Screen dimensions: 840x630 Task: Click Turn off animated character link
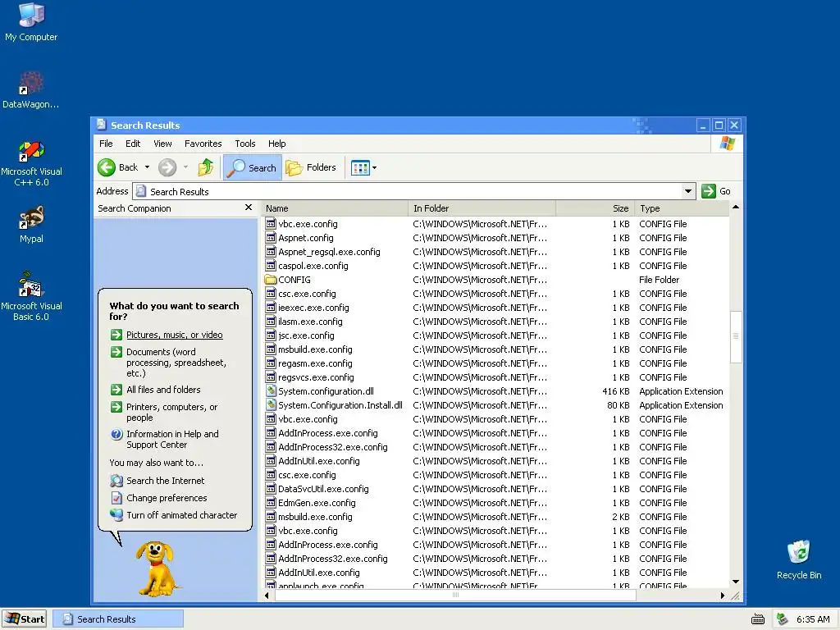tap(181, 515)
